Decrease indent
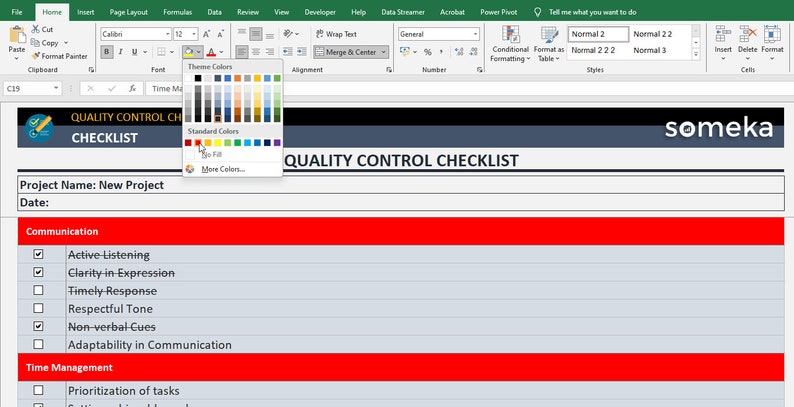Viewport: 794px width, 407px height. 288,52
